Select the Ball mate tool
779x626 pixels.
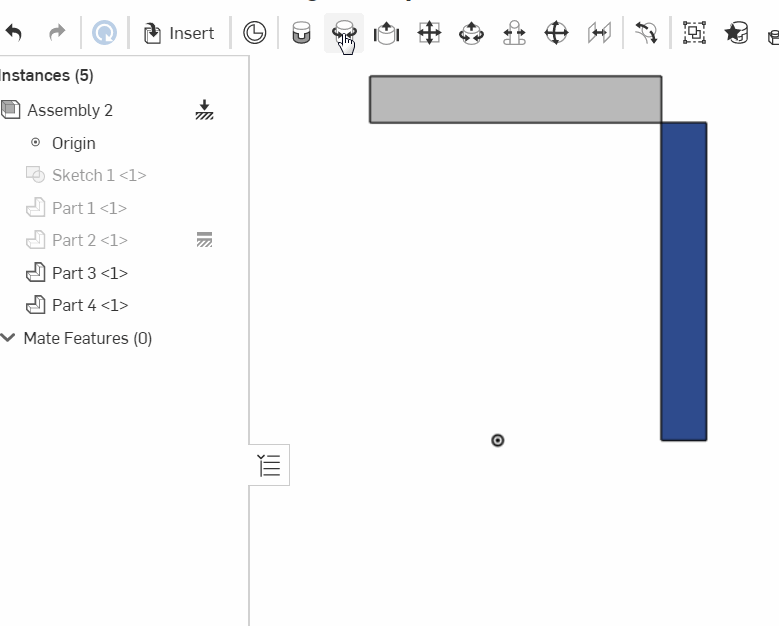(556, 33)
